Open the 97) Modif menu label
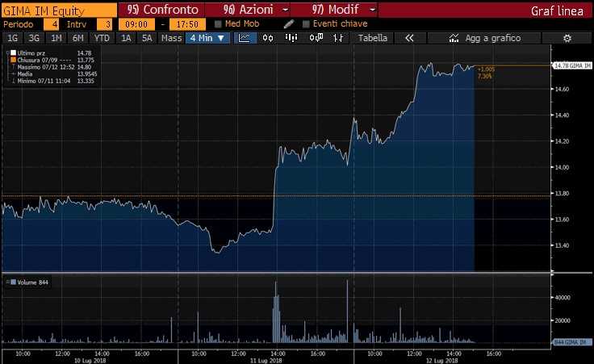 335,10
